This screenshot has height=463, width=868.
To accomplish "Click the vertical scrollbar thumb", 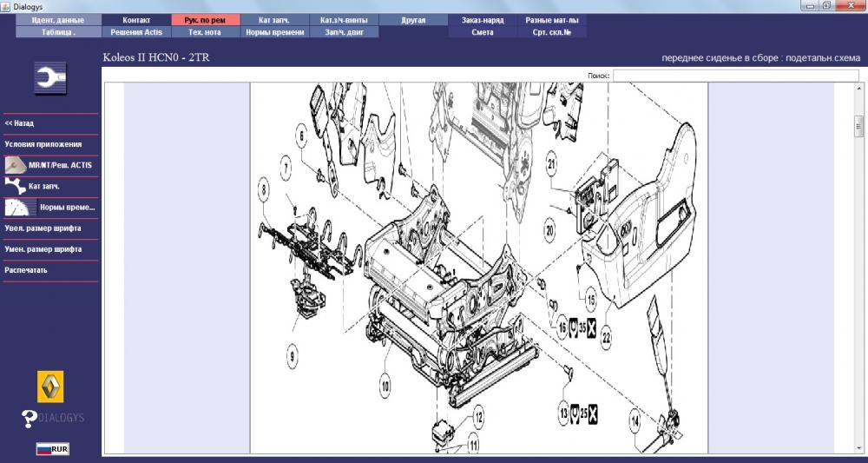I will pos(858,126).
